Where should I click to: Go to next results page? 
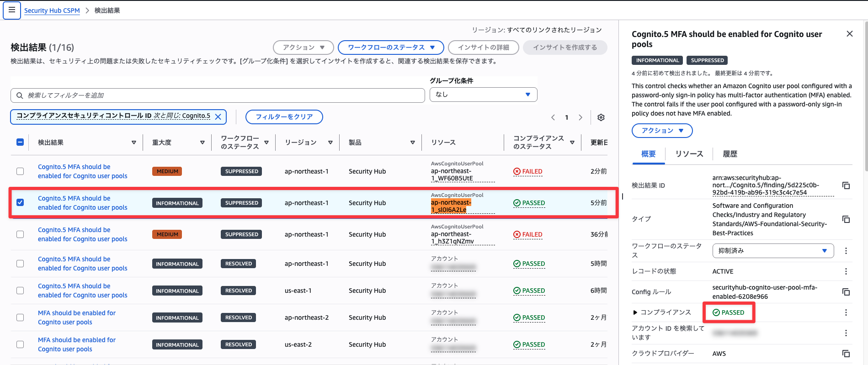tap(580, 117)
